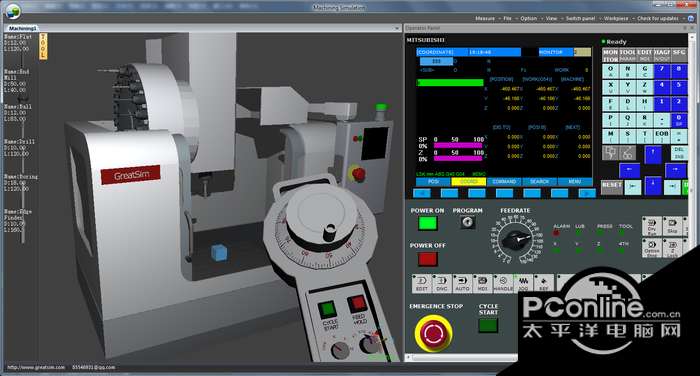The height and width of the screenshot is (376, 700).
Task: Switch to AUTO mode key
Action: click(x=462, y=284)
